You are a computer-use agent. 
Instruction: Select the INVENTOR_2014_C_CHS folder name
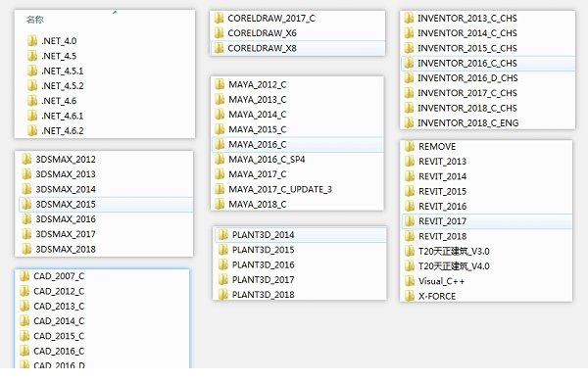point(467,33)
